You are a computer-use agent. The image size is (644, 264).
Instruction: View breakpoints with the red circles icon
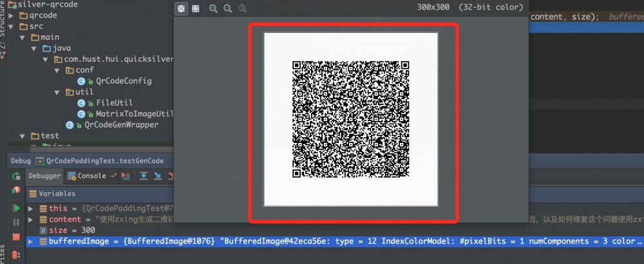click(x=17, y=254)
